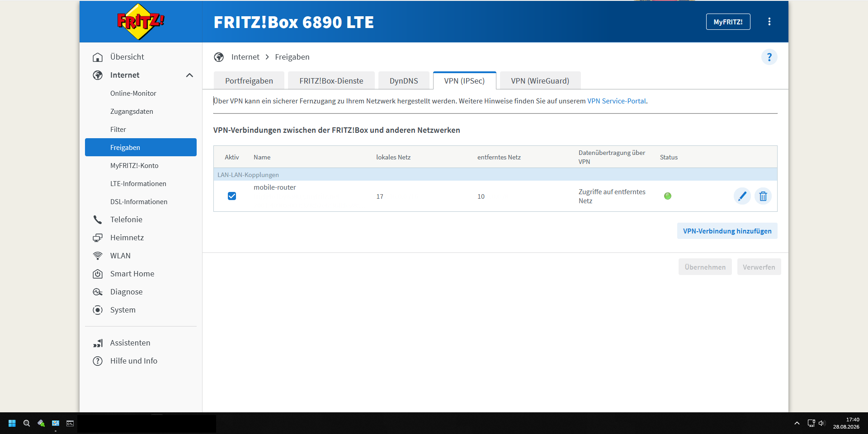
Task: Click the Aktiv column header
Action: click(232, 157)
